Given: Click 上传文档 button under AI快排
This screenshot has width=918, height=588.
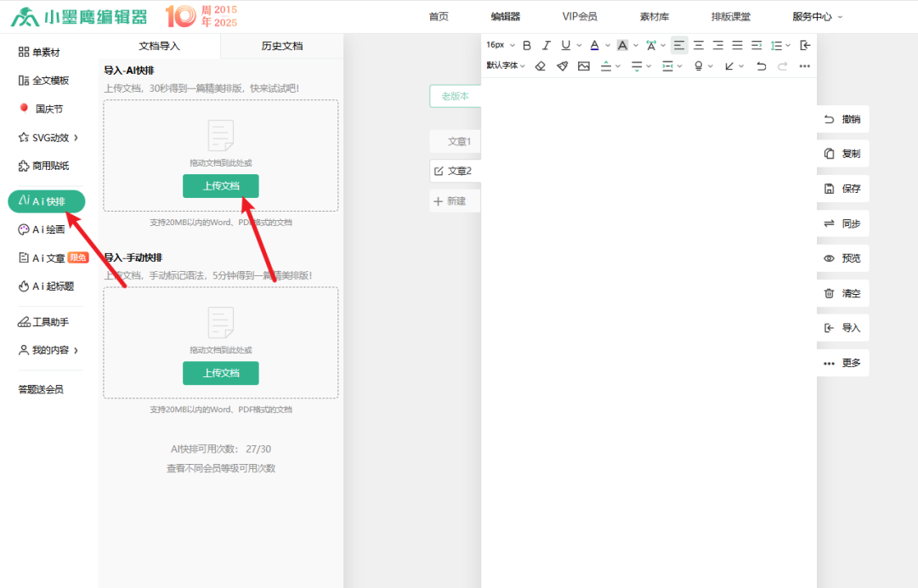Looking at the screenshot, I should pos(220,186).
